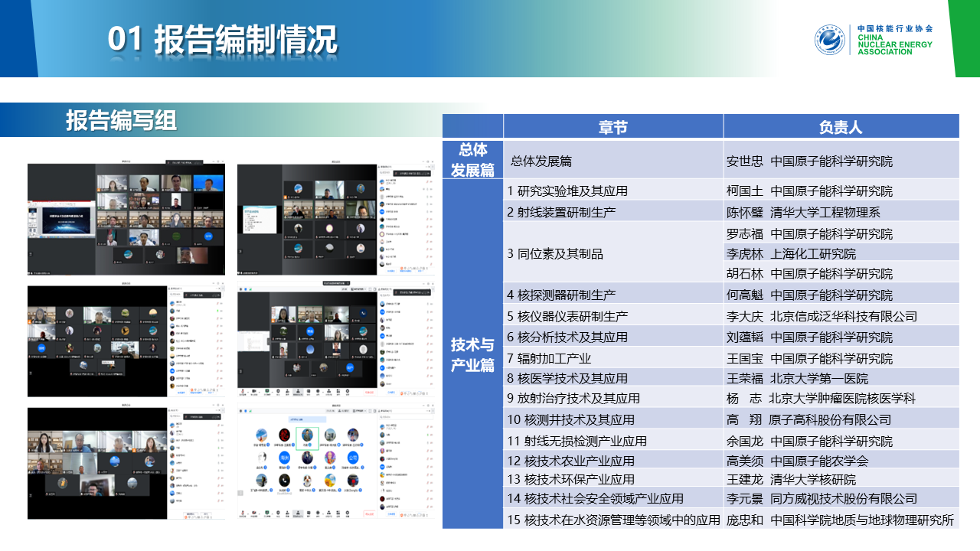Select the bold 技术与产业篇 category cell
Viewport: 980px width, 551px height.
(472, 354)
